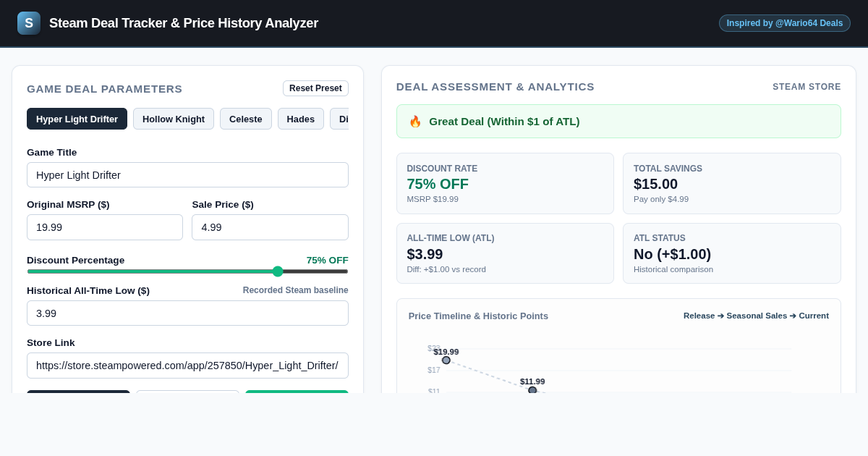Select the partially visible 'Di' preset chip
Image resolution: width=868 pixels, height=456 pixels.
340,119
